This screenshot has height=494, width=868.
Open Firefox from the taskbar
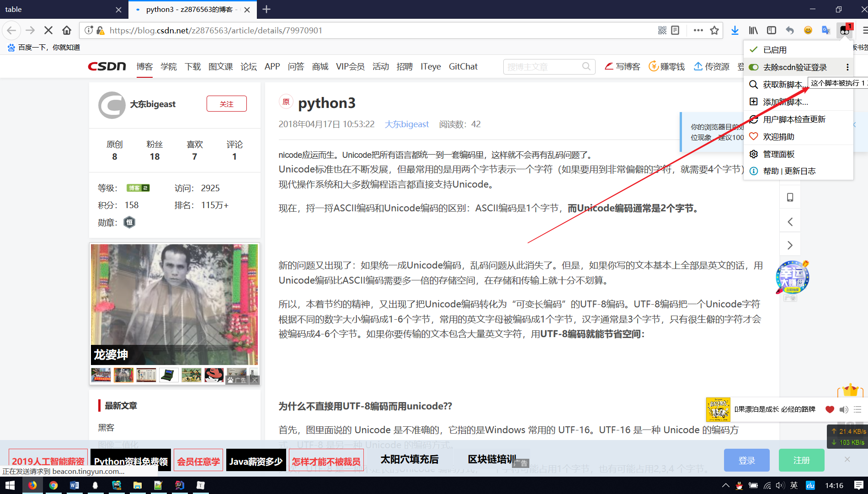32,485
